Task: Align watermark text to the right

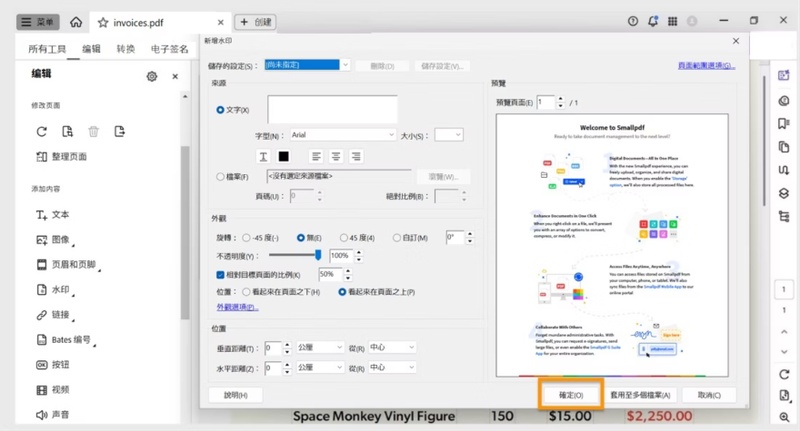Action: [x=356, y=157]
